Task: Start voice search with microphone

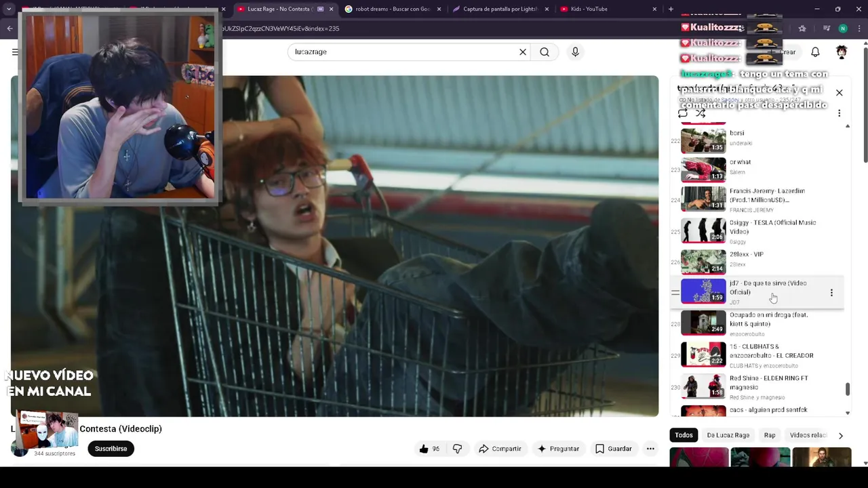Action: coord(575,52)
